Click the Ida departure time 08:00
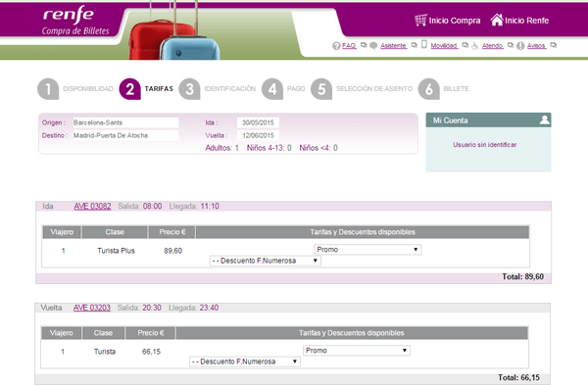 pyautogui.click(x=152, y=206)
